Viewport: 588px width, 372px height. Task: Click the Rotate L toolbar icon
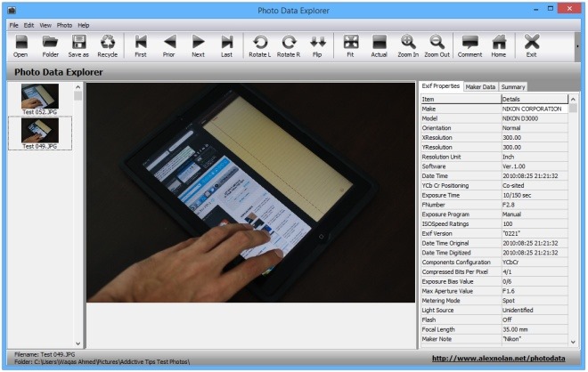pyautogui.click(x=259, y=46)
